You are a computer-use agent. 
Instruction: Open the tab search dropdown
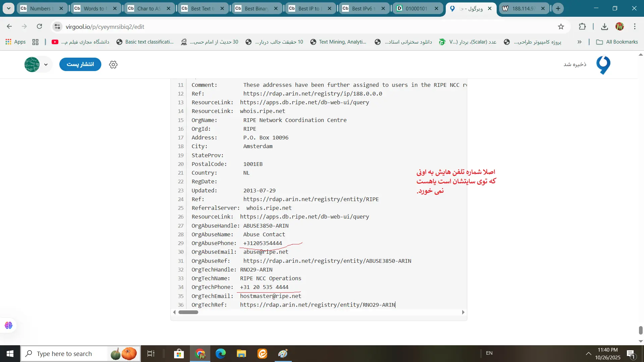pyautogui.click(x=8, y=8)
